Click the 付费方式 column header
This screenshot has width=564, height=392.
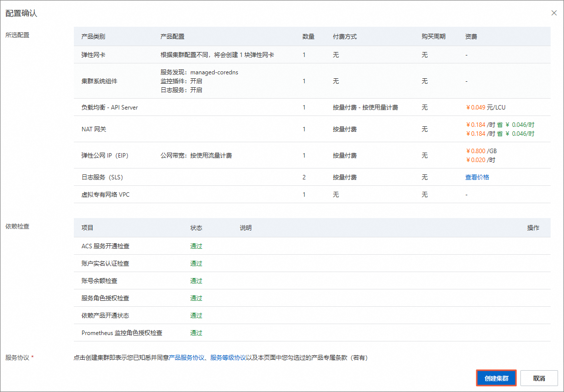pos(344,36)
